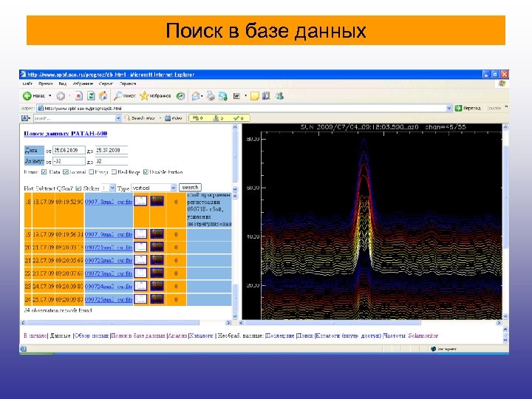Screen dimensions: 532x399
Task: Expand the dropdown arrow beside Word edit icon
Action: click(245, 96)
